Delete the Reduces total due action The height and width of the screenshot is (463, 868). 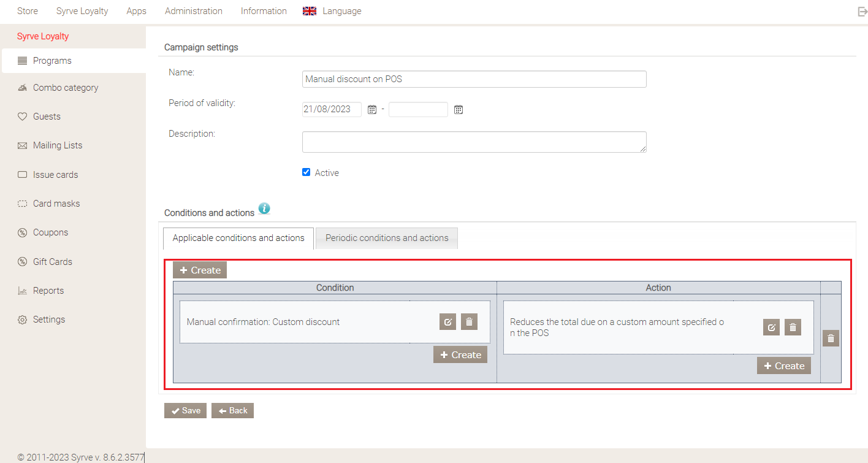tap(793, 327)
